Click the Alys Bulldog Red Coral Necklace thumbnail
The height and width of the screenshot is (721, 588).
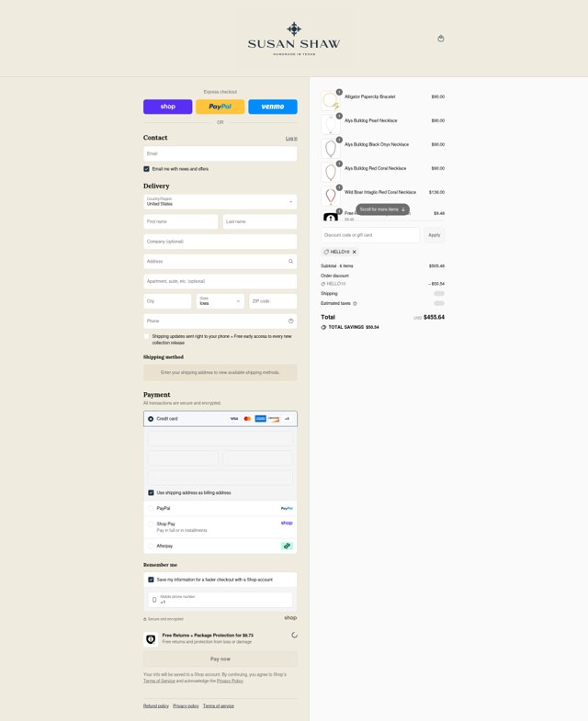(x=331, y=172)
